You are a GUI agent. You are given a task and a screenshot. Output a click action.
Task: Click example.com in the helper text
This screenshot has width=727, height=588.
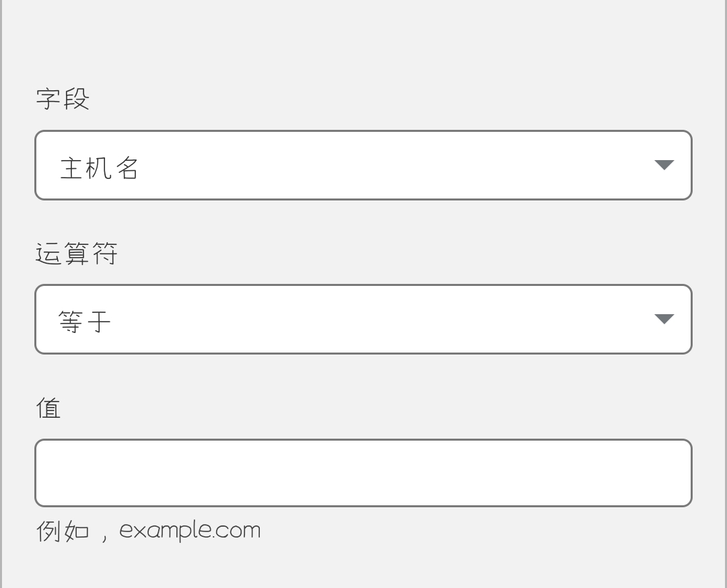pos(190,531)
